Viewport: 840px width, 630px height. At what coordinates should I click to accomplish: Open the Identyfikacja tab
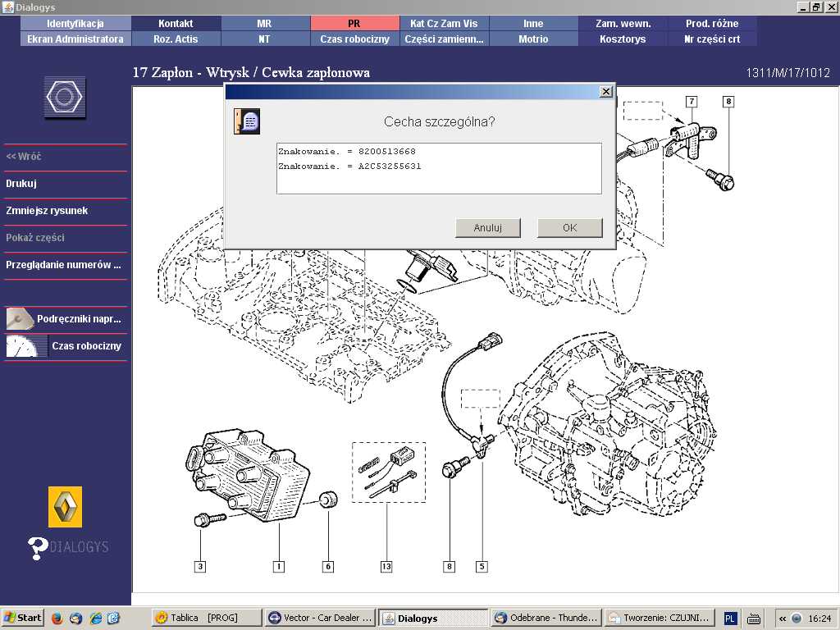pyautogui.click(x=75, y=23)
